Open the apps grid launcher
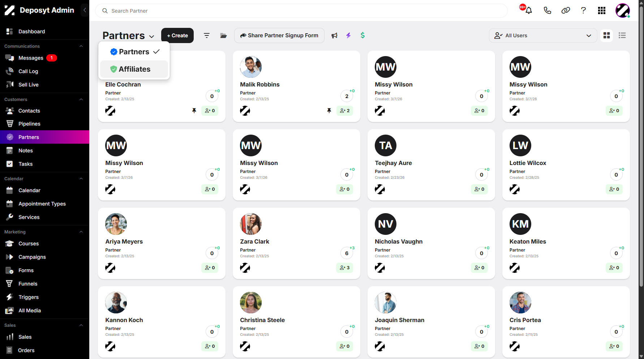Screen dimensions: 644x359 point(602,10)
